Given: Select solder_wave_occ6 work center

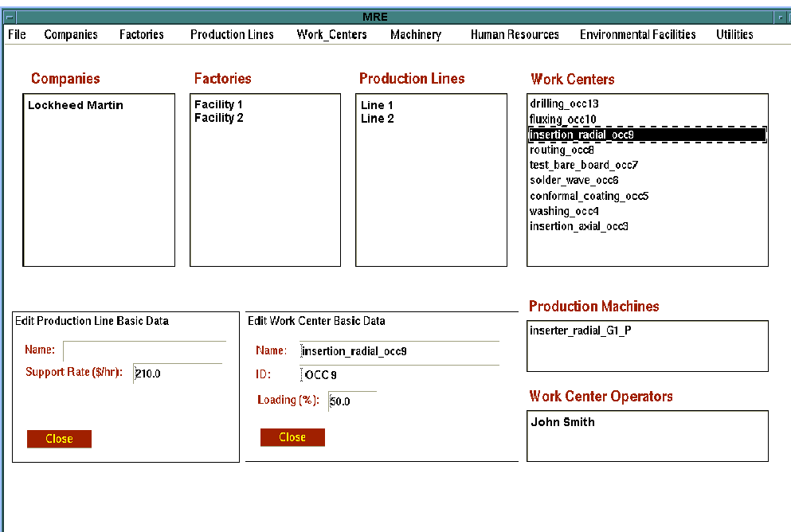Looking at the screenshot, I should tap(574, 181).
